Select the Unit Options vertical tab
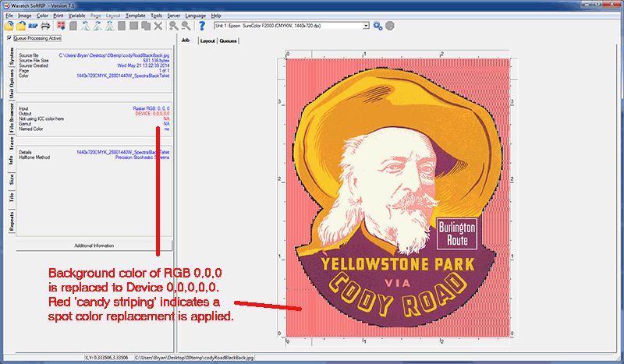Screen dimensions: 624x364 point(12,83)
